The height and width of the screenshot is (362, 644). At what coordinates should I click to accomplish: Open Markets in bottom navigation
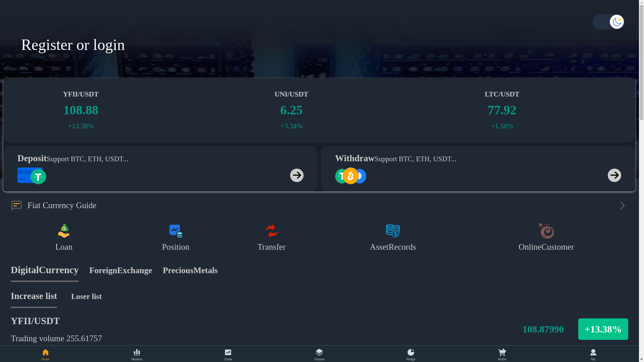(x=137, y=354)
